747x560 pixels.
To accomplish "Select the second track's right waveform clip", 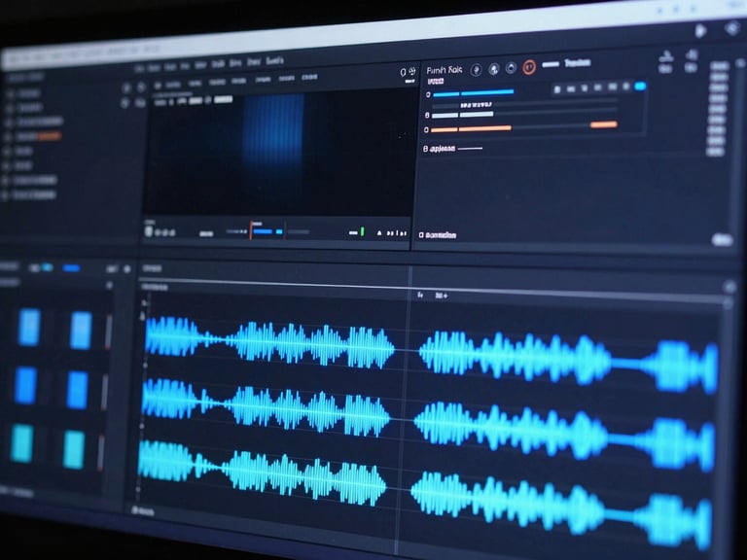I will point(564,436).
